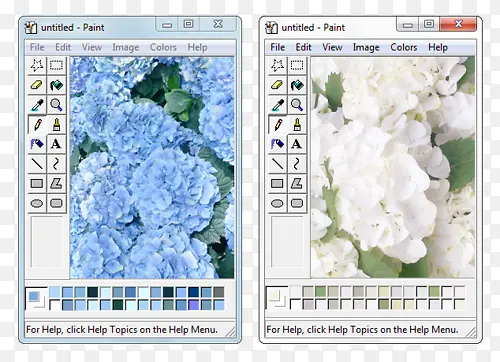This screenshot has width=500, height=362.
Task: Select the Curve tool in the right Paint window
Action: tap(297, 164)
